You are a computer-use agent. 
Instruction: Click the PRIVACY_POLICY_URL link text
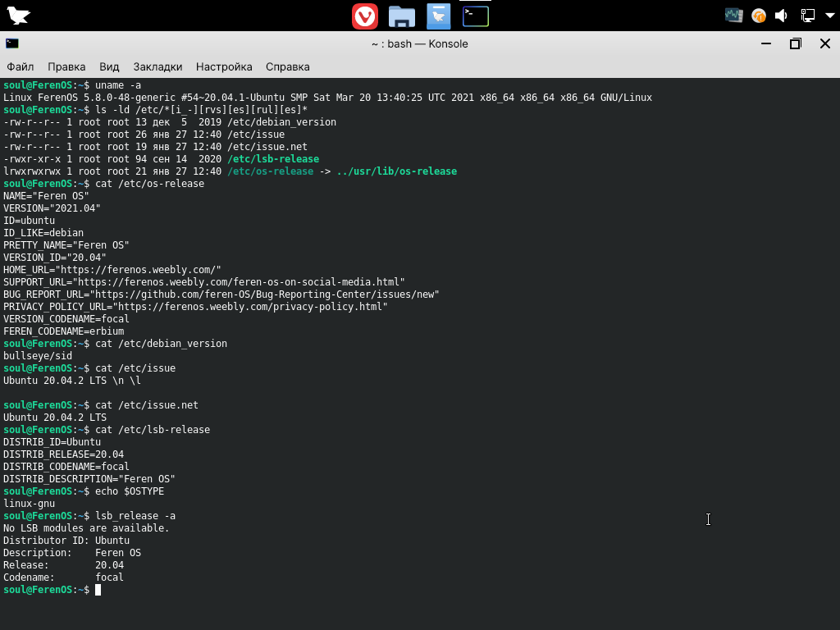click(250, 307)
